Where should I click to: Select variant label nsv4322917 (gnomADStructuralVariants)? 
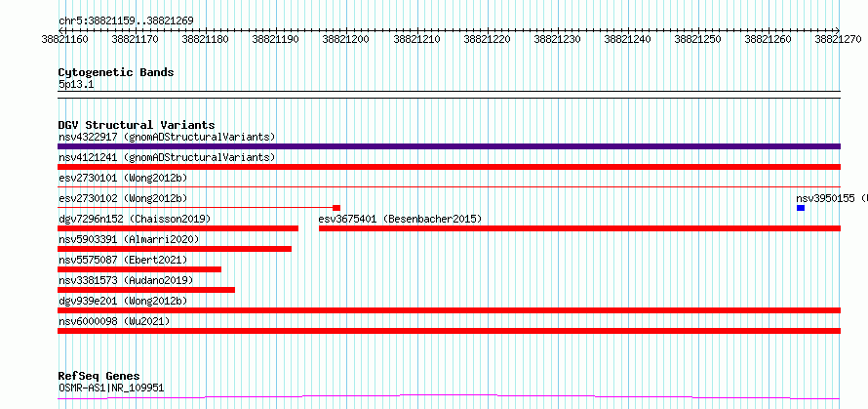coord(167,137)
